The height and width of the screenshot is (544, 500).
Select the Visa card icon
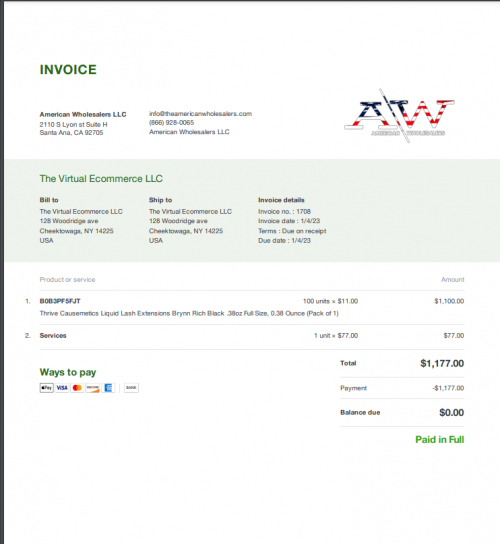[62, 388]
